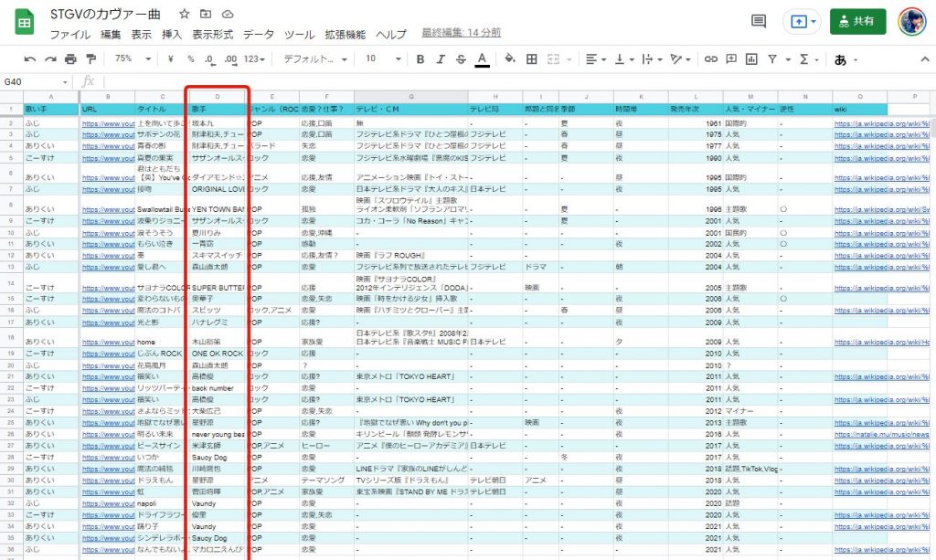Open the データ menu
Image resolution: width=936 pixels, height=560 pixels.
tap(259, 35)
